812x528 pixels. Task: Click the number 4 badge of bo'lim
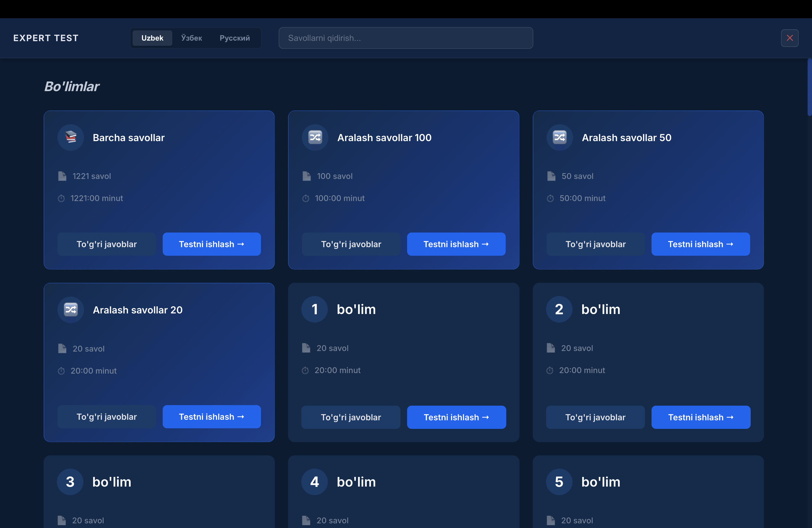click(x=315, y=482)
